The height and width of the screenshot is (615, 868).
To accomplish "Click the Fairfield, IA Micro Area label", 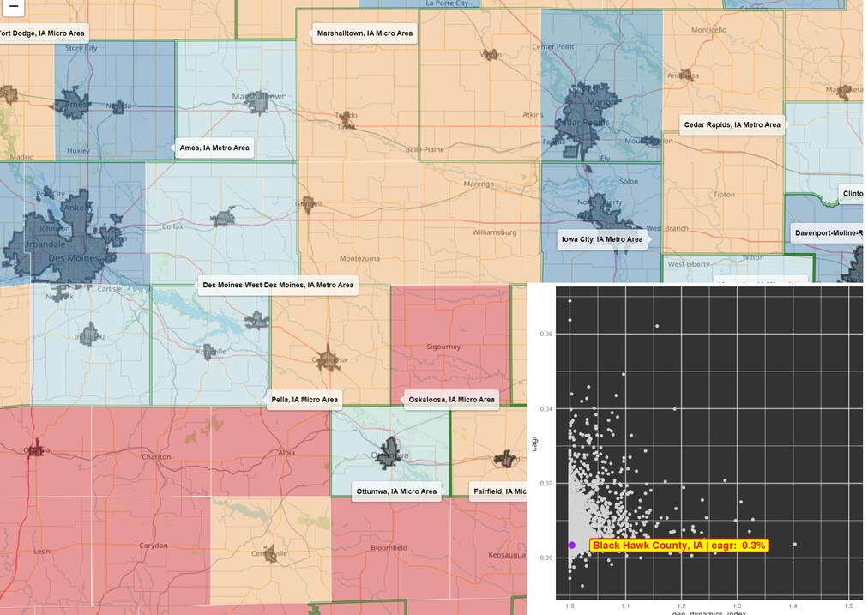I will point(499,492).
